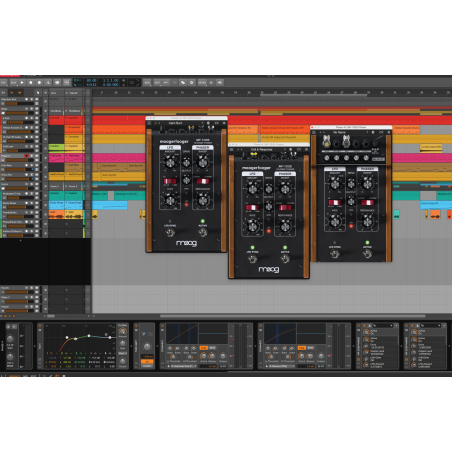Open hamburger menu of the right Moog plugin
The width and height of the screenshot is (452, 452).
point(314,133)
